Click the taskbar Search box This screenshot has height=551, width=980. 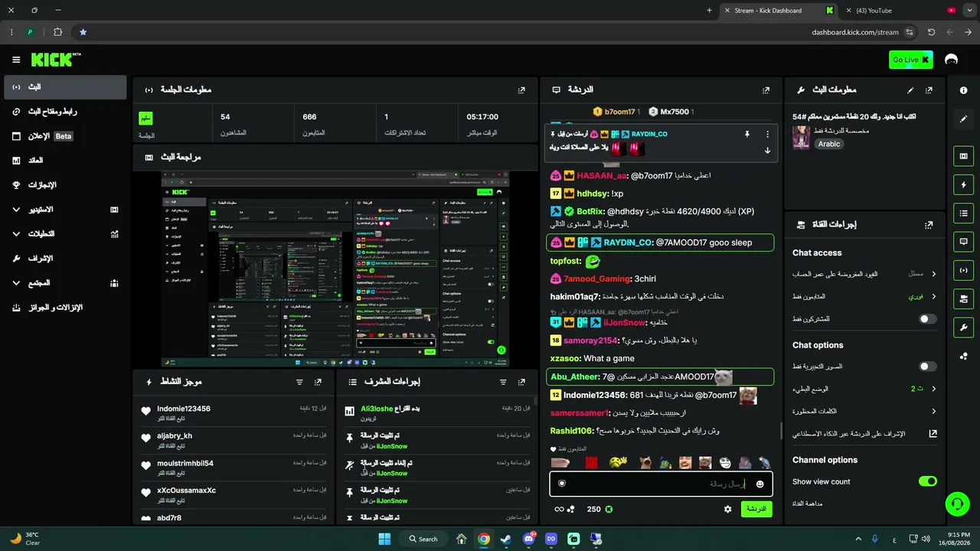[x=423, y=539]
